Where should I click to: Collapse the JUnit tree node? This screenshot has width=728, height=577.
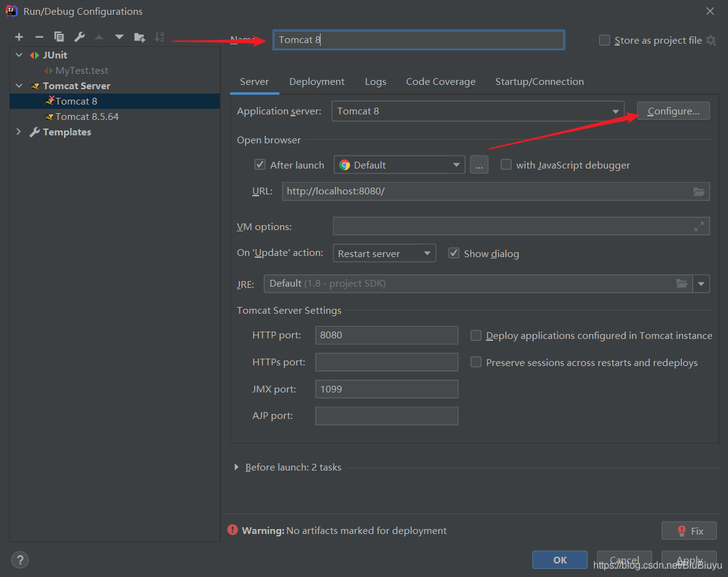pyautogui.click(x=19, y=55)
